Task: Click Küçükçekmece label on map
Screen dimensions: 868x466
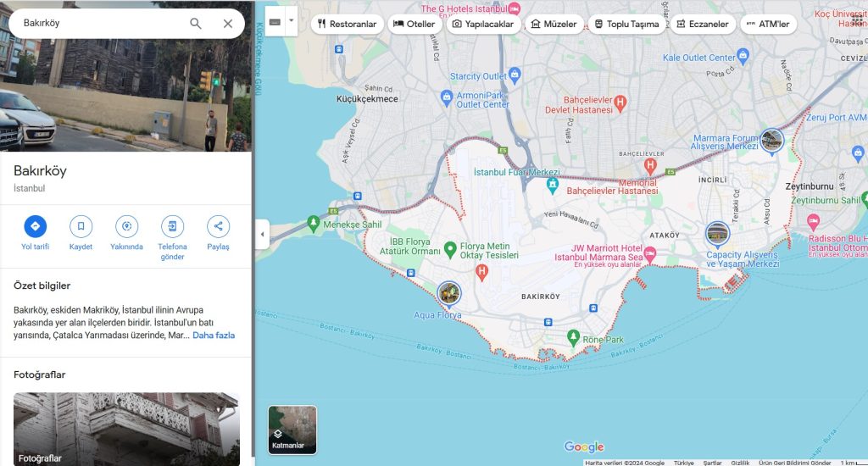Action: (367, 99)
